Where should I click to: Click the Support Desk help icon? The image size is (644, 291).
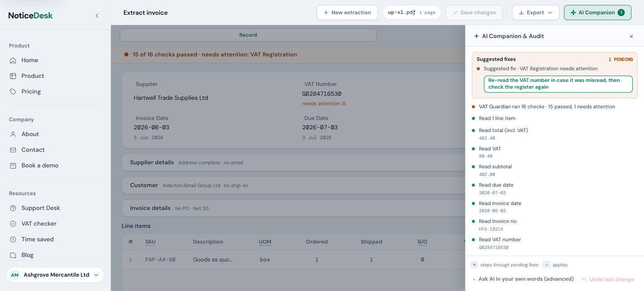13,208
